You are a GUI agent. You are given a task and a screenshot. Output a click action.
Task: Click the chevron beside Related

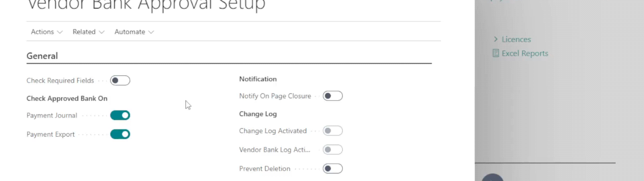[x=102, y=32]
